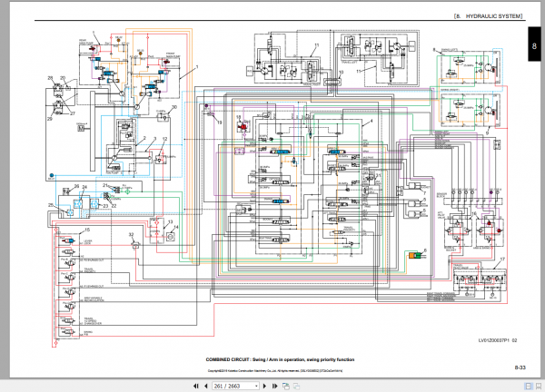Click the page number field 261 / 2663

[233, 386]
